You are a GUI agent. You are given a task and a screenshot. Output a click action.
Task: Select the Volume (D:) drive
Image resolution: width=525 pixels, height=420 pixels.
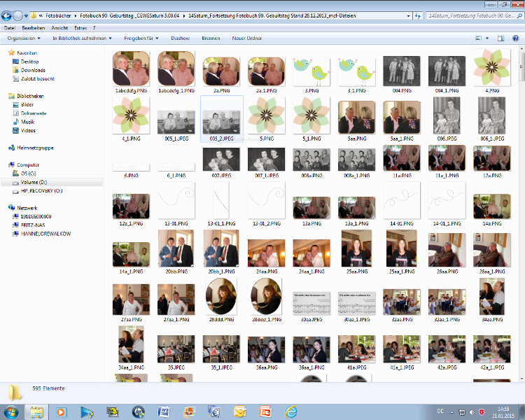(x=34, y=182)
